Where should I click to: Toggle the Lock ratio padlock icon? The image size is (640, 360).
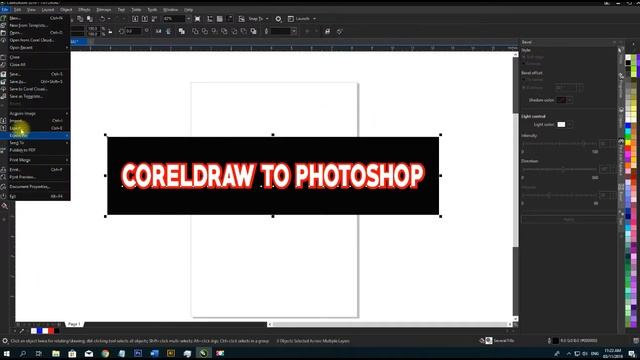click(x=110, y=31)
